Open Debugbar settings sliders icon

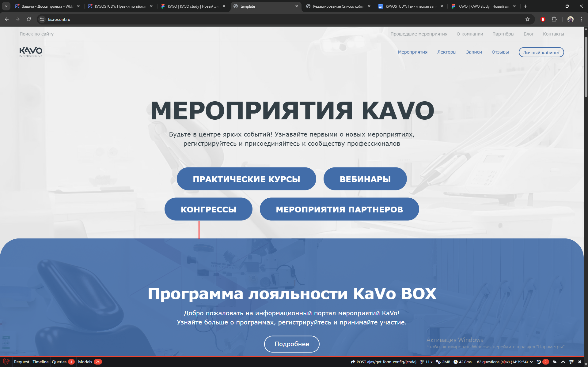coord(571,362)
